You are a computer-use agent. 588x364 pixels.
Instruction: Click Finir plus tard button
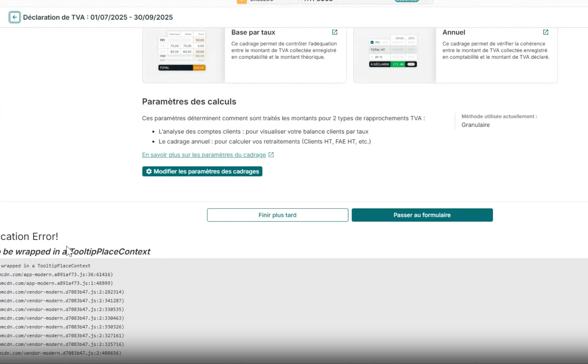coord(277,215)
